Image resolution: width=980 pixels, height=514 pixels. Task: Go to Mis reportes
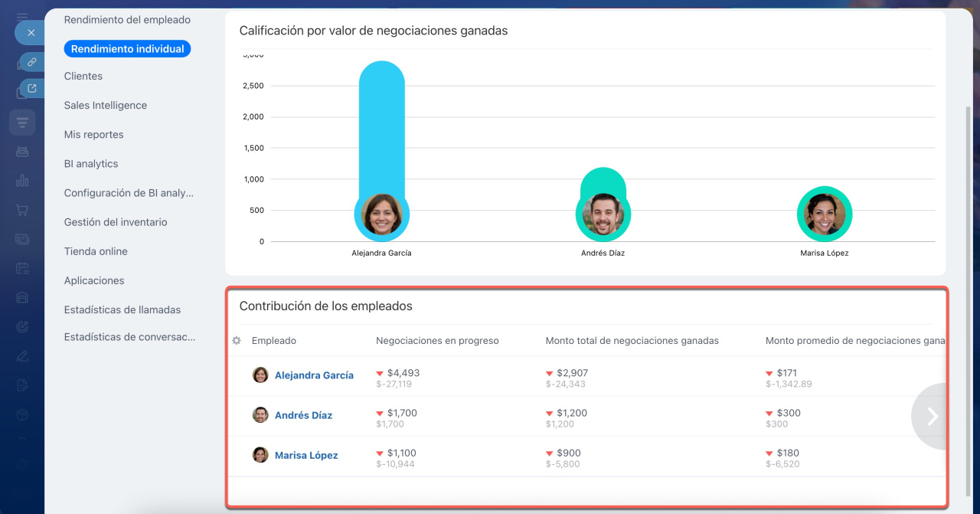(93, 135)
